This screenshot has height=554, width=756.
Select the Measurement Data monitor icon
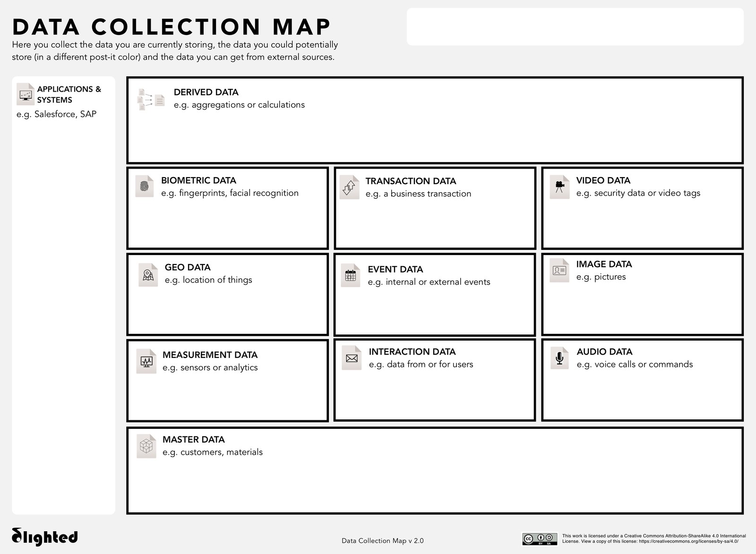click(x=146, y=361)
